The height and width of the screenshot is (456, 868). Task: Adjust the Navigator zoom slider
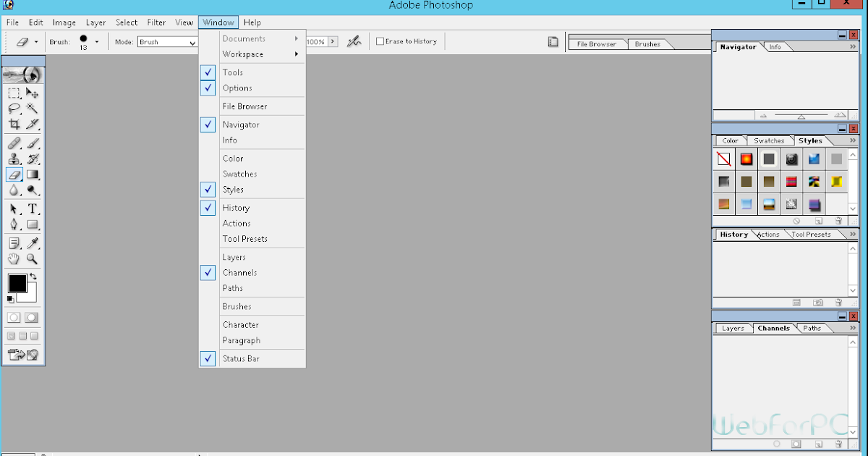(801, 117)
